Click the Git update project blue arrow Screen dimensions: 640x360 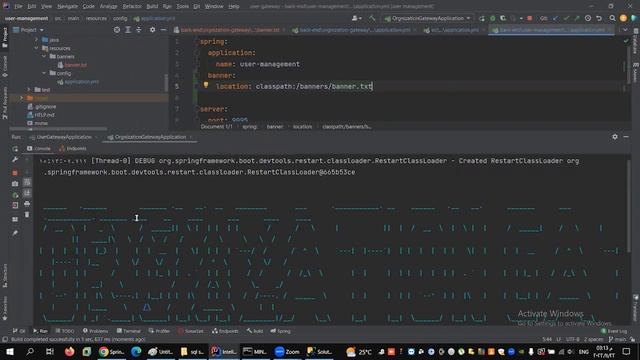(x=555, y=18)
